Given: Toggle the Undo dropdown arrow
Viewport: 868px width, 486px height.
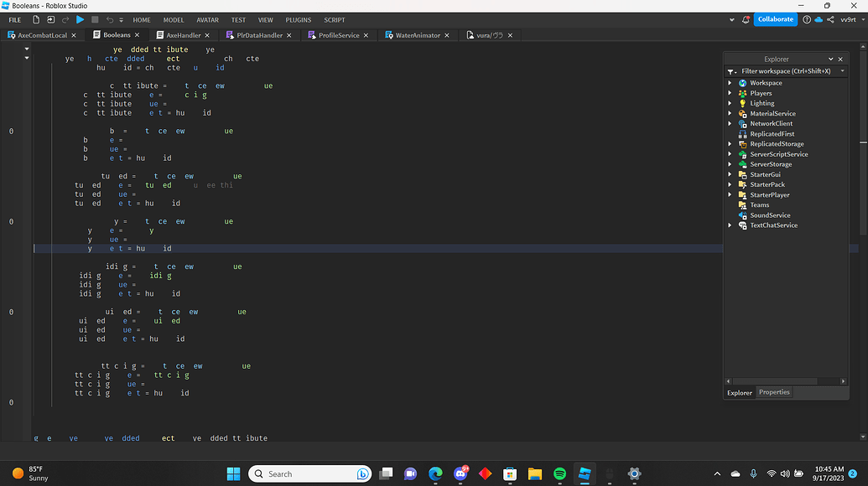Looking at the screenshot, I should pos(121,19).
